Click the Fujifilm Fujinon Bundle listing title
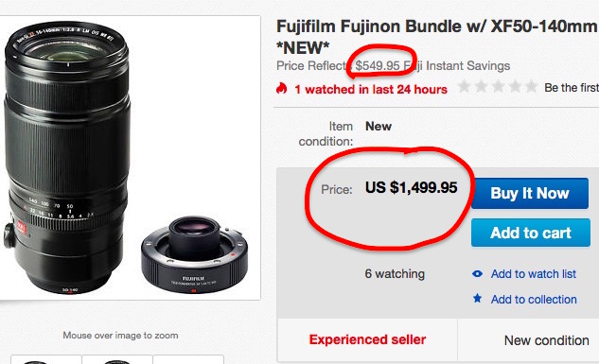 pos(437,37)
